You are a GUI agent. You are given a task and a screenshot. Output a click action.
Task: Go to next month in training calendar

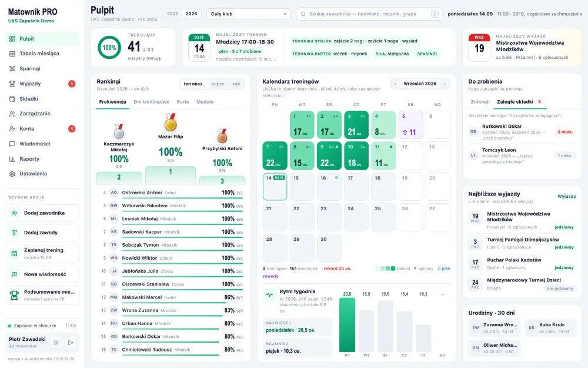[445, 84]
